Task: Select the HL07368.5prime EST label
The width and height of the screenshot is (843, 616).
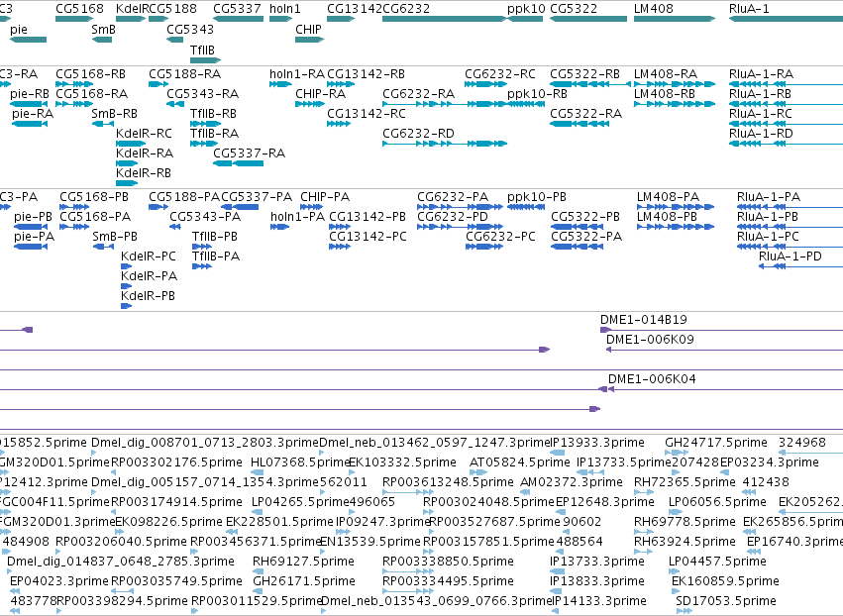Action: coord(300,462)
